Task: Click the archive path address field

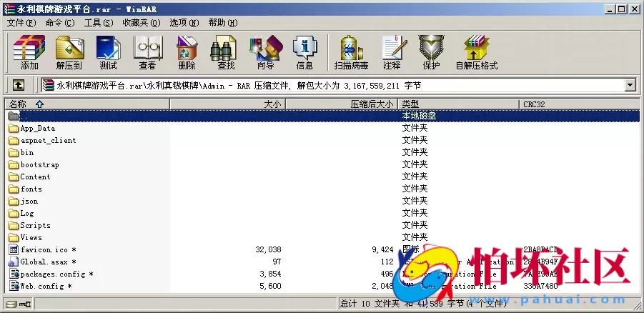Action: coord(333,86)
